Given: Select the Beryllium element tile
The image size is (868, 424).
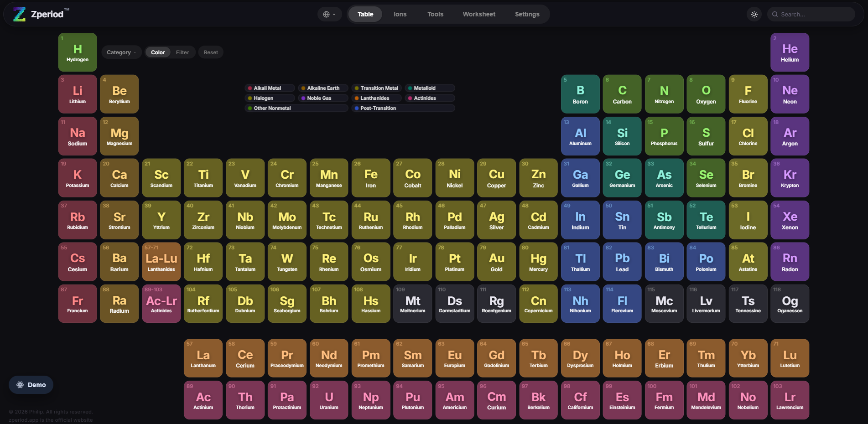Looking at the screenshot, I should [x=120, y=94].
